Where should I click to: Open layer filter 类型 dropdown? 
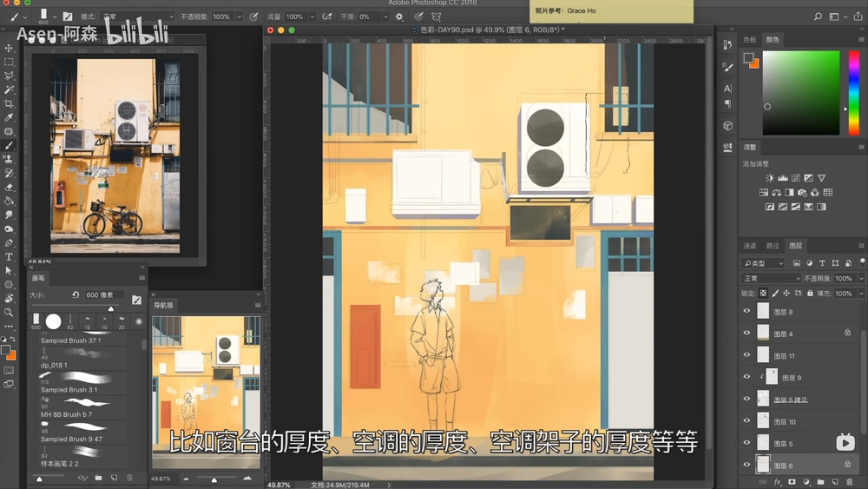764,263
